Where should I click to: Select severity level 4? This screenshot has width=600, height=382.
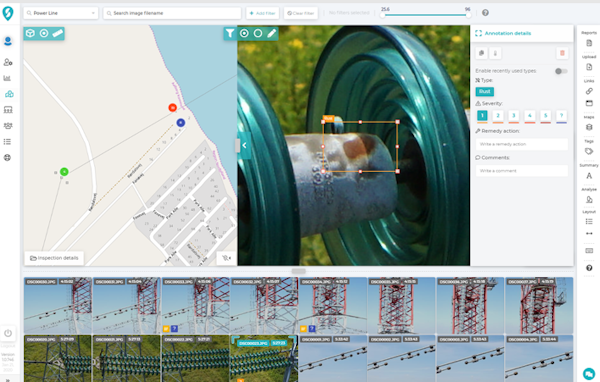click(530, 115)
